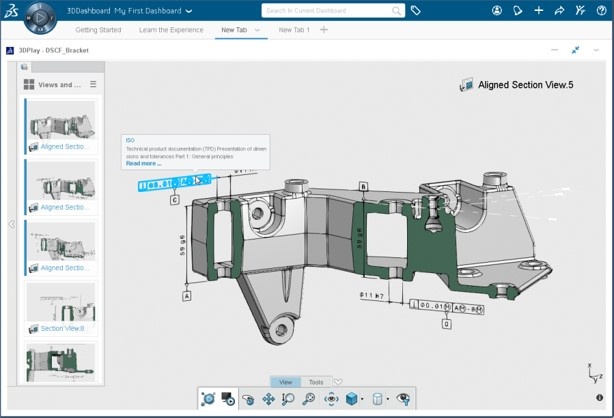The width and height of the screenshot is (614, 418).
Task: Open the notifications icon
Action: coord(518,11)
